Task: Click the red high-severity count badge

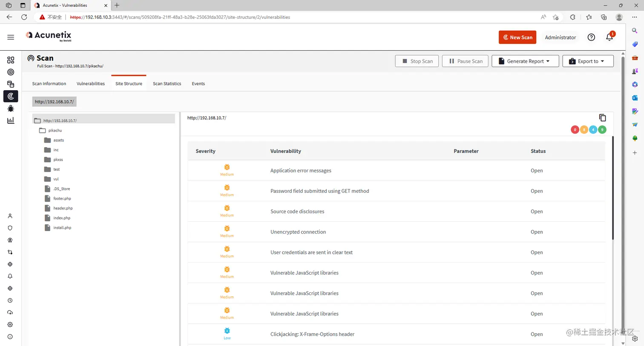Action: 575,130
